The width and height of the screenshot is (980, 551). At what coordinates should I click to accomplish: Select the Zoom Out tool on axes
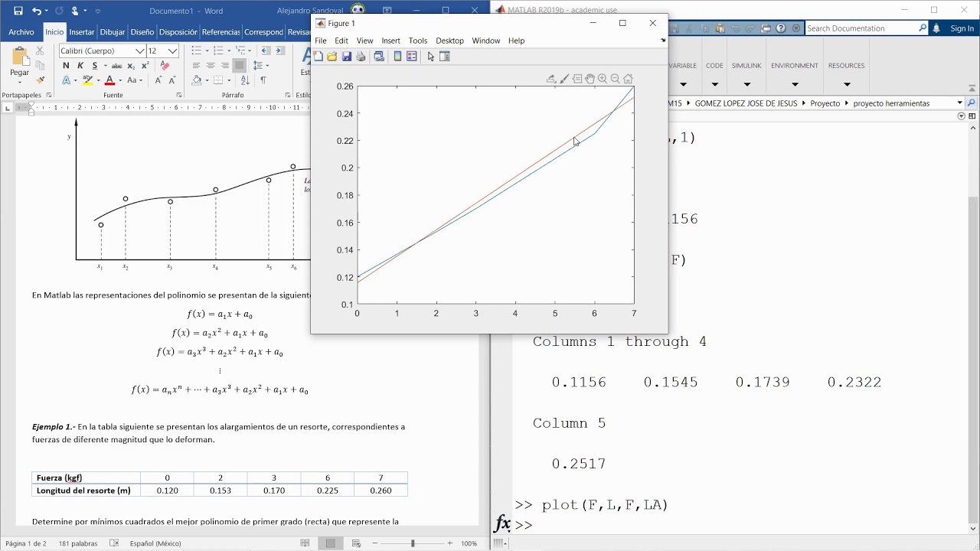point(615,79)
